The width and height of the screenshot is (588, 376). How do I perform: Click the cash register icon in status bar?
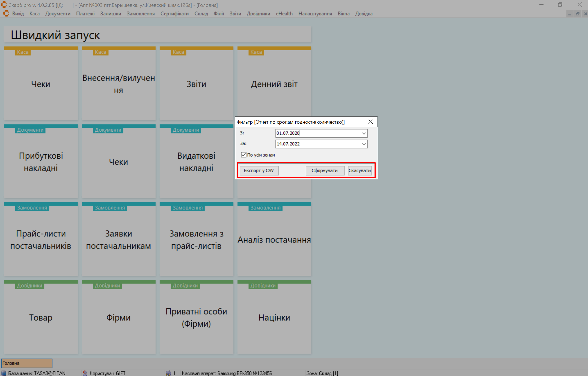coord(168,373)
